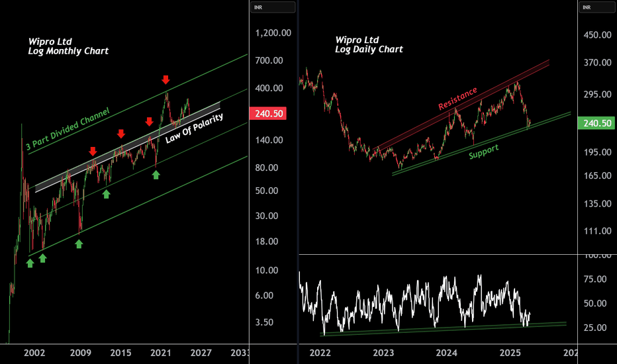The height and width of the screenshot is (364, 617).
Task: Click the 400.00 price scale value
Action: (269, 88)
